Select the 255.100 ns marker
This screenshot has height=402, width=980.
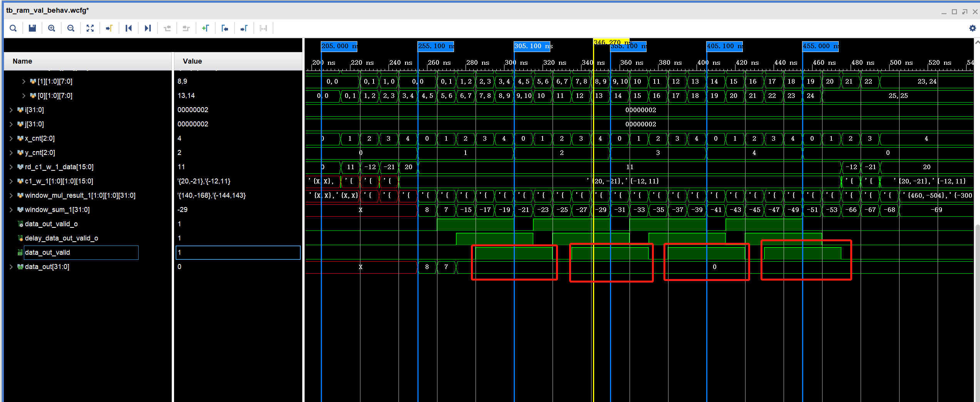click(436, 46)
